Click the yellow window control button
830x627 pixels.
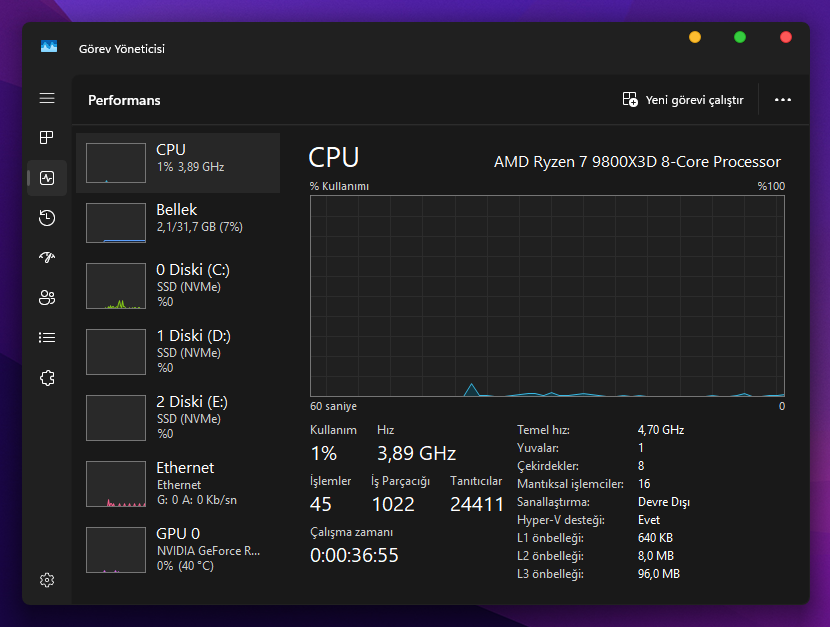pyautogui.click(x=695, y=37)
